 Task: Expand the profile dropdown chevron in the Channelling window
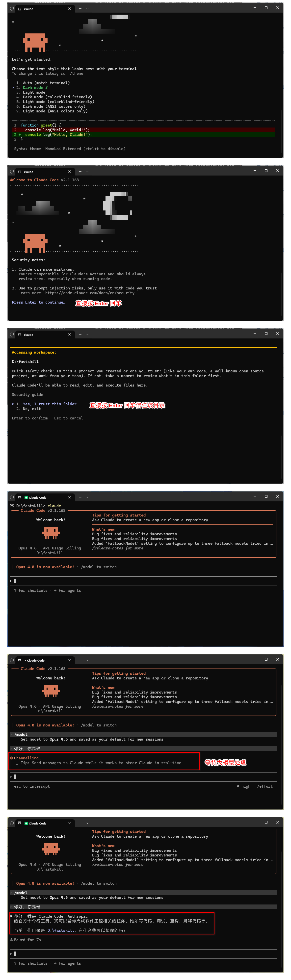tap(87, 660)
